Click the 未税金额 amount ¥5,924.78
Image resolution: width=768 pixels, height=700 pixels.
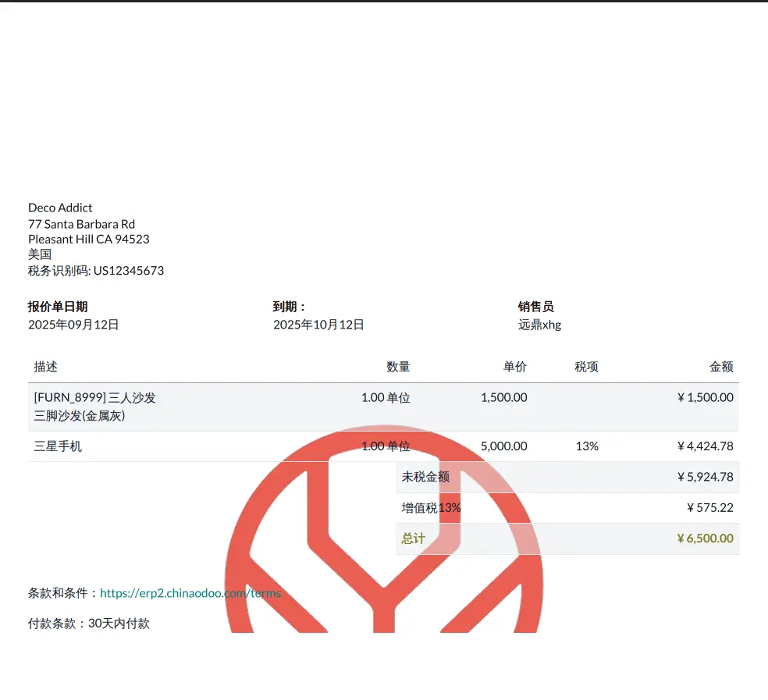(x=705, y=477)
